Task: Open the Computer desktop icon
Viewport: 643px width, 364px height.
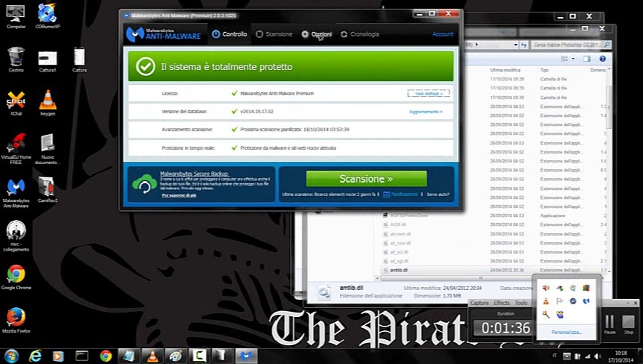Action: click(16, 16)
